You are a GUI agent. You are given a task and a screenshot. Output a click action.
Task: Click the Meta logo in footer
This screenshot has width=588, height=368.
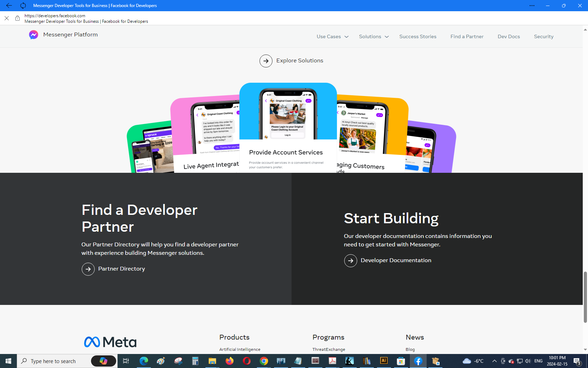tap(110, 342)
